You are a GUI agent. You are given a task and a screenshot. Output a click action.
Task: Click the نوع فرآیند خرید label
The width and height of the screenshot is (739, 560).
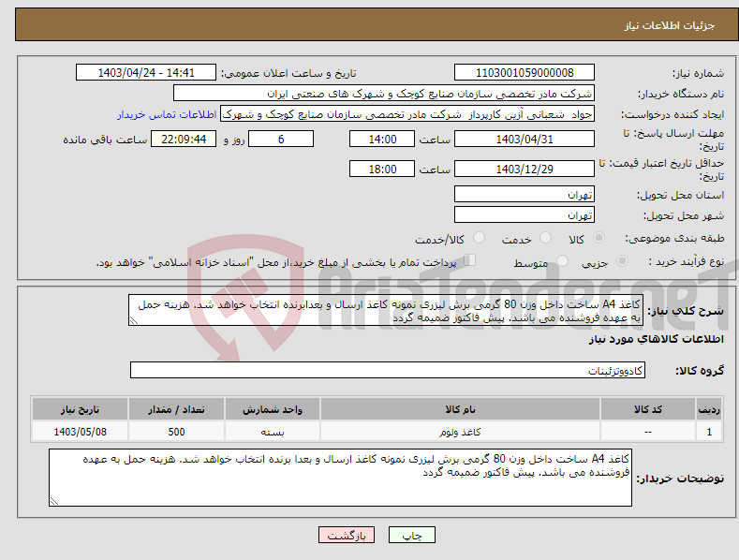pos(687,261)
